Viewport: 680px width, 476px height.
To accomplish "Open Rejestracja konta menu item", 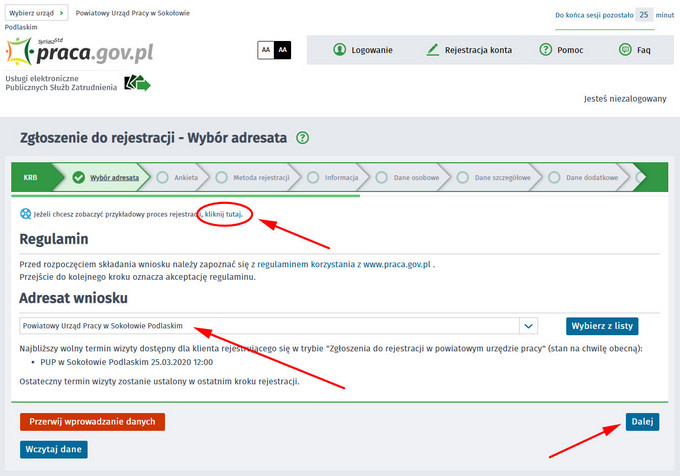I will 469,50.
